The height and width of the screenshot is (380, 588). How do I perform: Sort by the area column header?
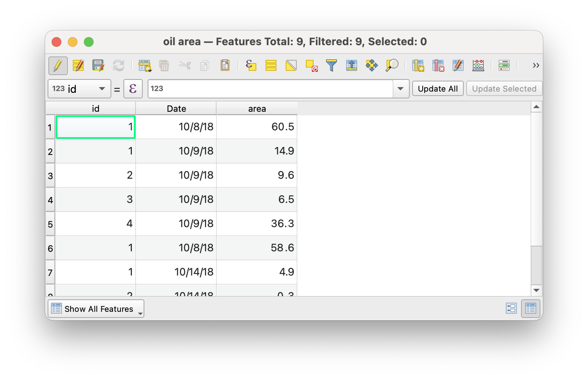tap(257, 109)
